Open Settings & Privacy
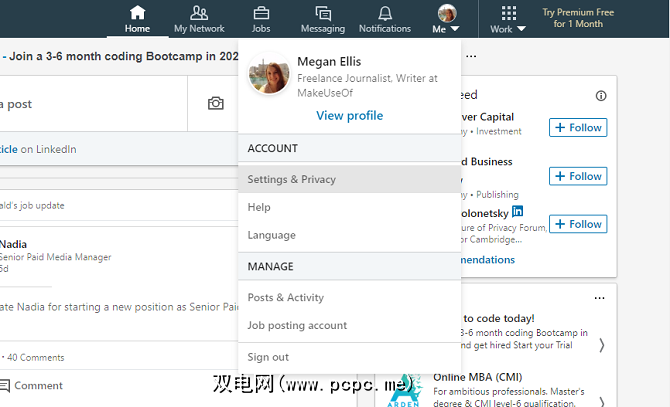Image resolution: width=670 pixels, height=407 pixels. pyautogui.click(x=350, y=179)
